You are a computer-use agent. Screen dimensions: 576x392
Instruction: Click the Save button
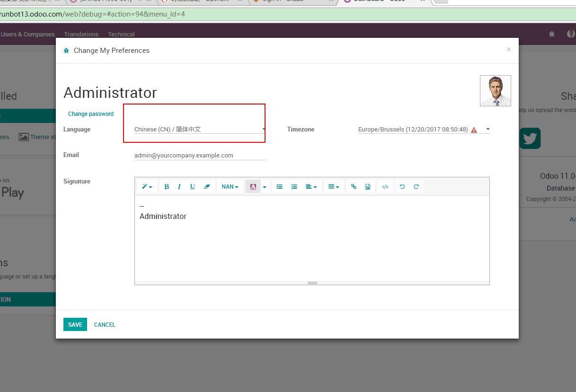(75, 324)
